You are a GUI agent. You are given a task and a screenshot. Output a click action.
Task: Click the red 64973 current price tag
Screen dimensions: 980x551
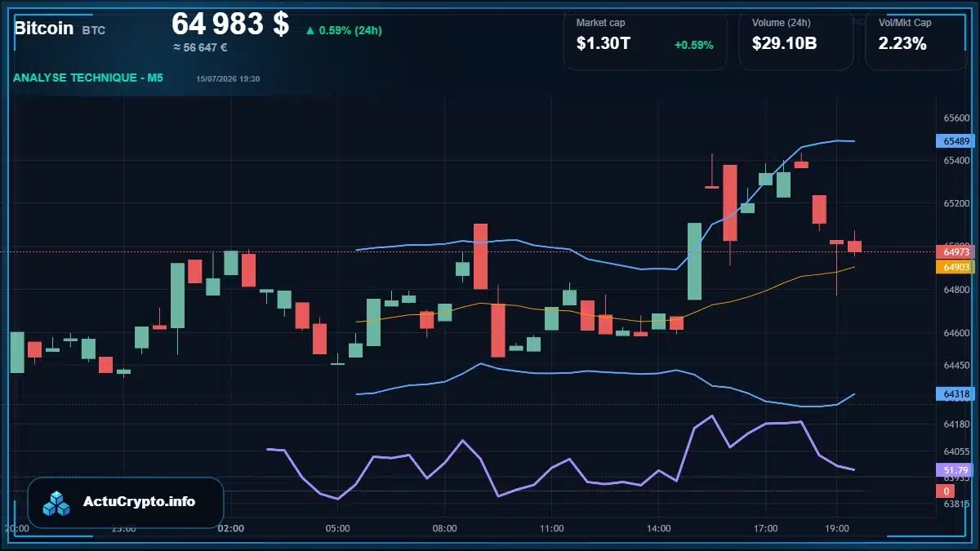pyautogui.click(x=955, y=252)
